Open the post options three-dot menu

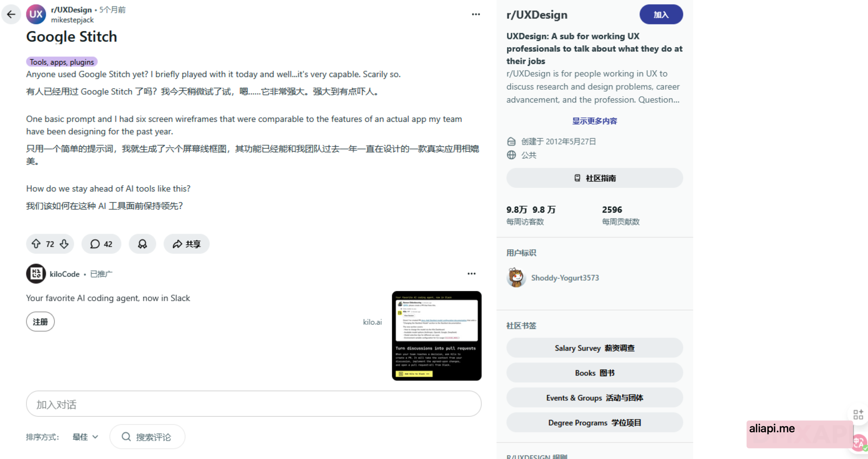(476, 14)
